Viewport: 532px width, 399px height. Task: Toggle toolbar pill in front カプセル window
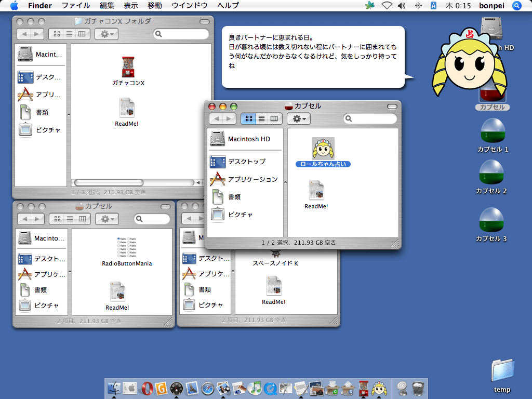click(392, 107)
